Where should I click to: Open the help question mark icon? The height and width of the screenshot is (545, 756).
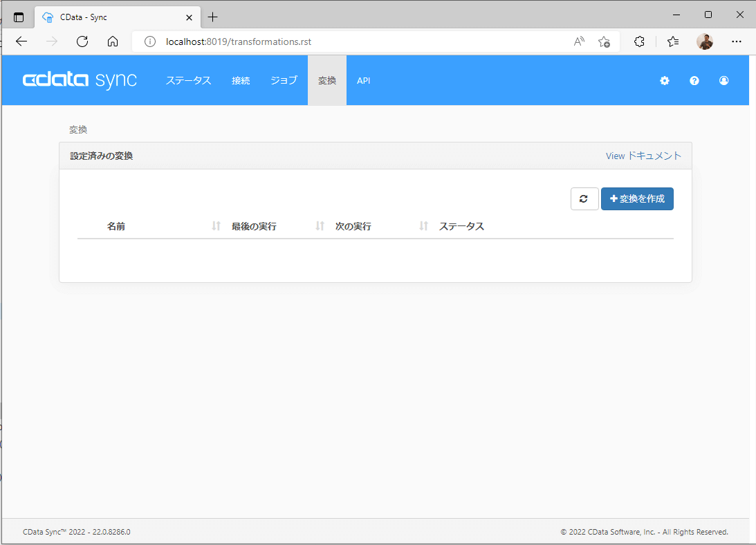point(694,80)
